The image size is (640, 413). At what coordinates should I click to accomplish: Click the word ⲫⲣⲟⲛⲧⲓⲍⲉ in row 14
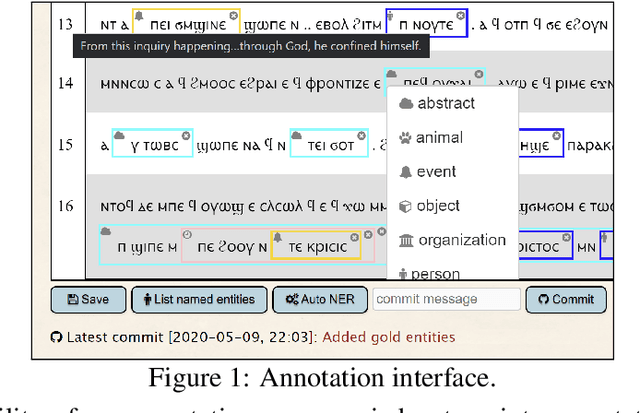pyautogui.click(x=337, y=84)
